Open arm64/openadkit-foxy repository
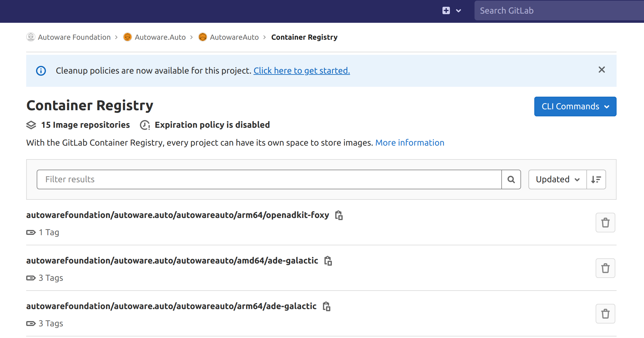Image resolution: width=644 pixels, height=338 pixels. coord(177,215)
